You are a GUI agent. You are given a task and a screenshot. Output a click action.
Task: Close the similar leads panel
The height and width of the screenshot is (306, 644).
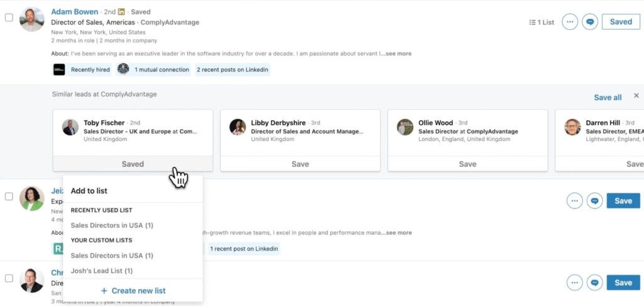(x=636, y=96)
